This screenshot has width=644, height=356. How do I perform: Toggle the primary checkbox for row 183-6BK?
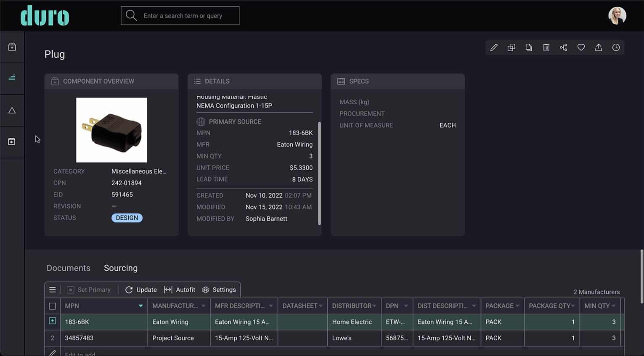(x=52, y=321)
